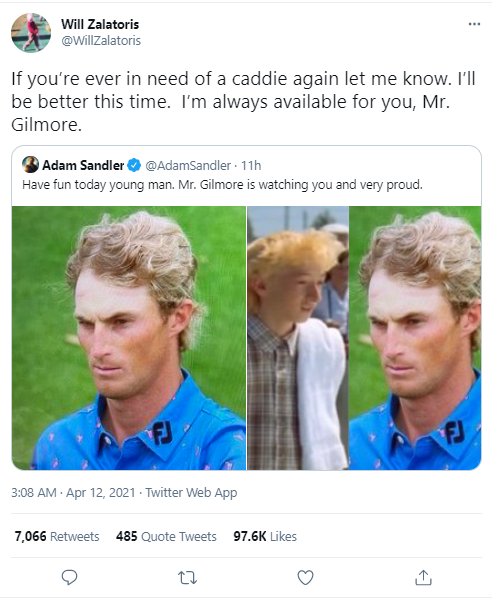Image resolution: width=492 pixels, height=603 pixels.
Task: View the 485 Quote Tweets list
Action: tap(166, 536)
